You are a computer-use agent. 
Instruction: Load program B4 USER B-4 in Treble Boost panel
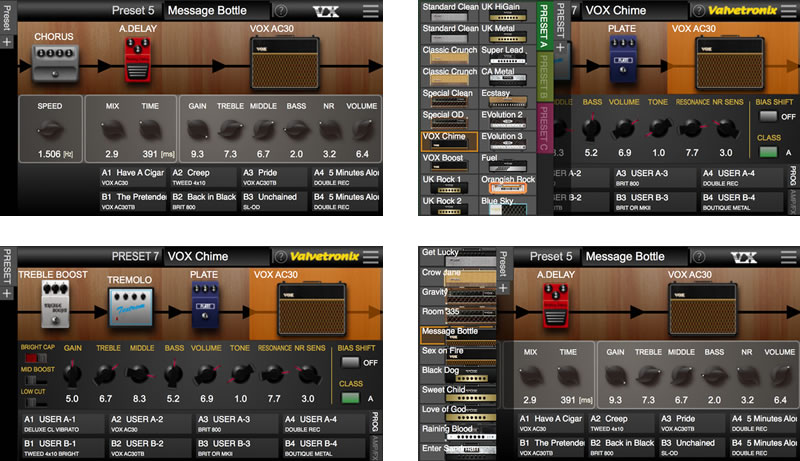click(x=324, y=447)
